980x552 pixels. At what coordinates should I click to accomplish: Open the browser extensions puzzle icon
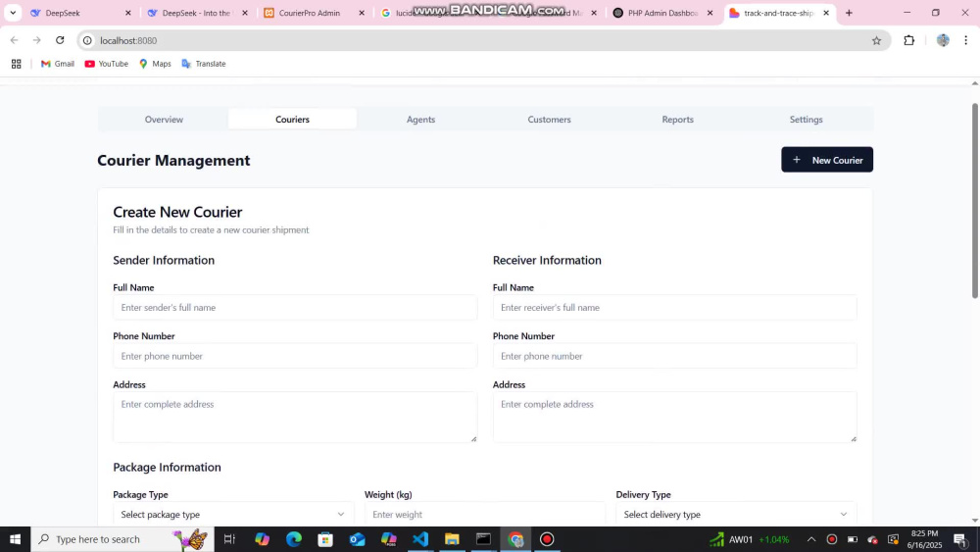908,40
